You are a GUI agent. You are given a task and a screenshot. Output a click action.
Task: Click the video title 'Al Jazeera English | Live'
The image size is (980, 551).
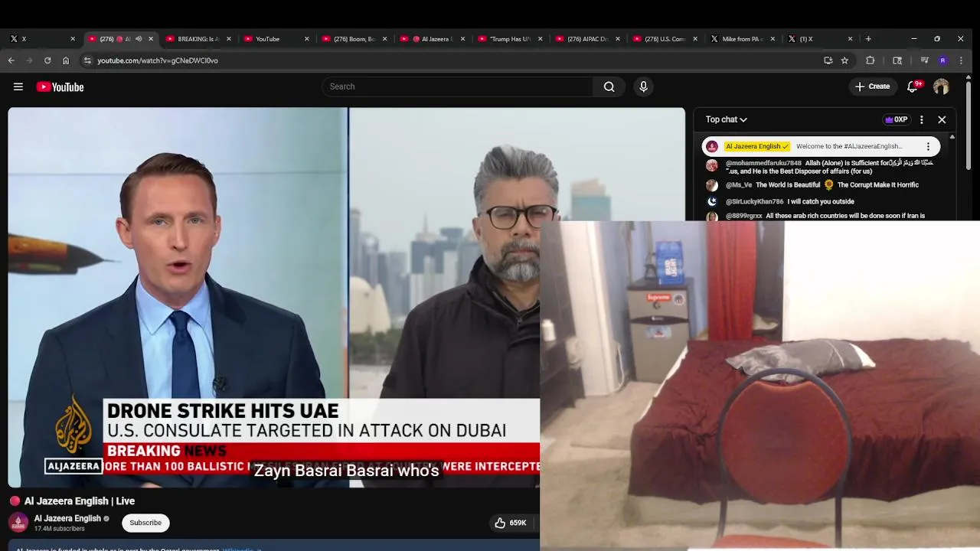click(x=80, y=501)
